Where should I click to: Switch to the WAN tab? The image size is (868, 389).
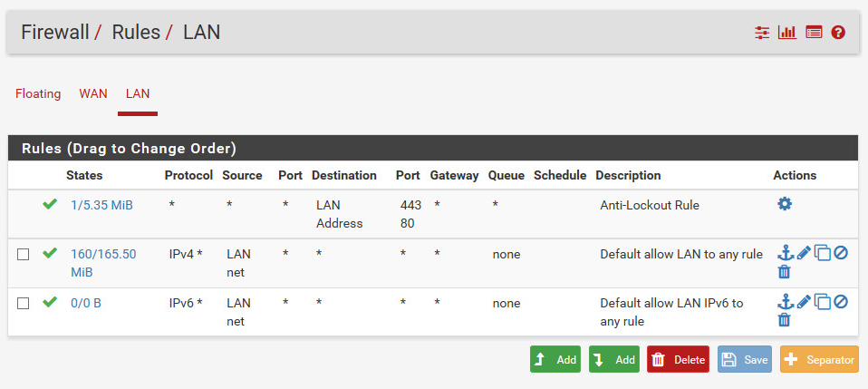click(x=93, y=93)
